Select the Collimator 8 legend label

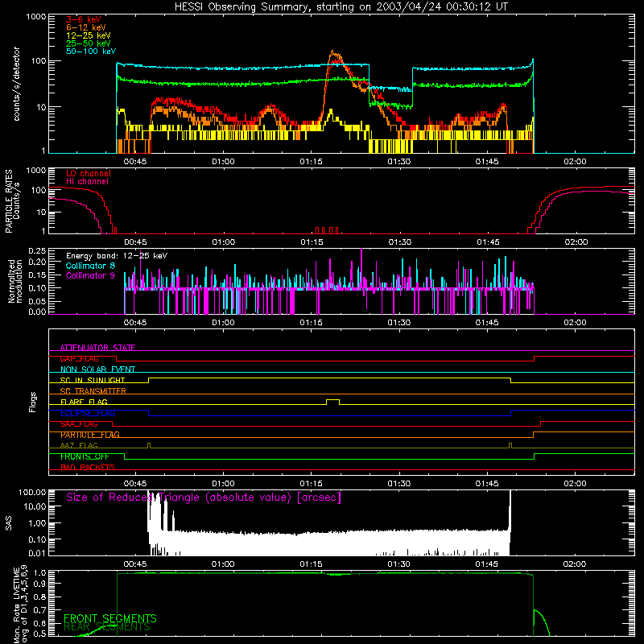(90, 266)
